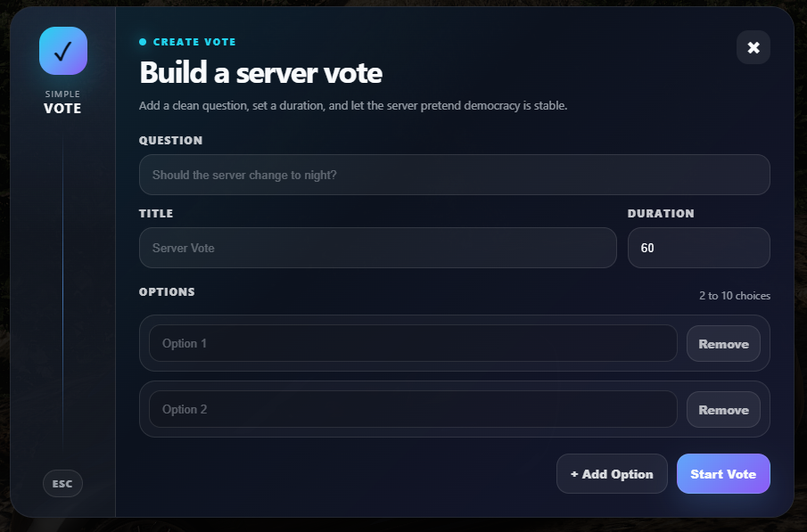Focus the Question input field
The width and height of the screenshot is (807, 532).
[455, 175]
